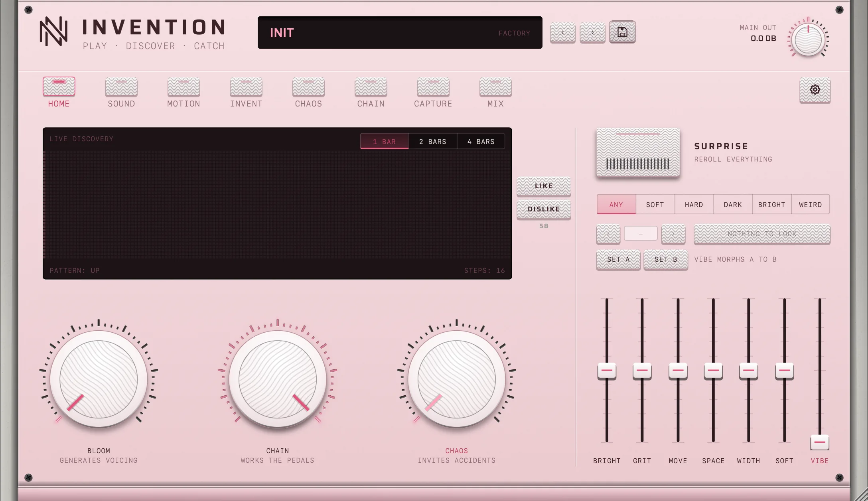Click the SPACE fader handle
This screenshot has width=868, height=501.
(x=713, y=371)
